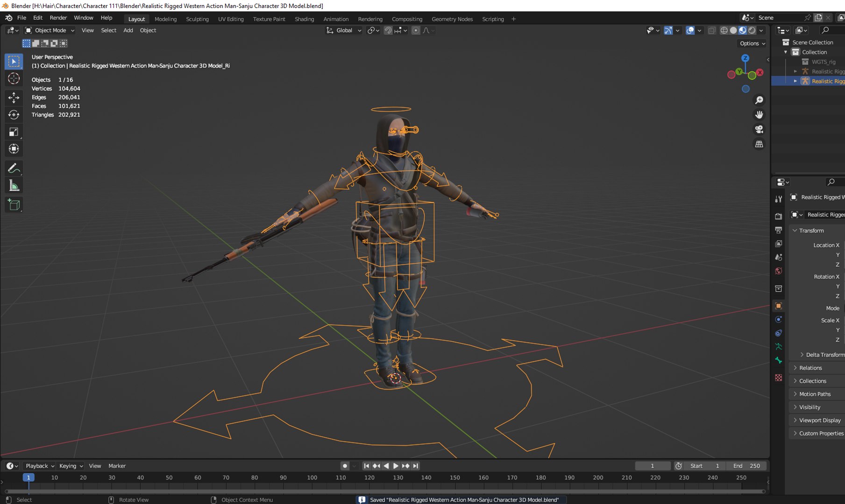Image resolution: width=845 pixels, height=504 pixels.
Task: Choose the Rotate tool in toolbar
Action: click(14, 114)
